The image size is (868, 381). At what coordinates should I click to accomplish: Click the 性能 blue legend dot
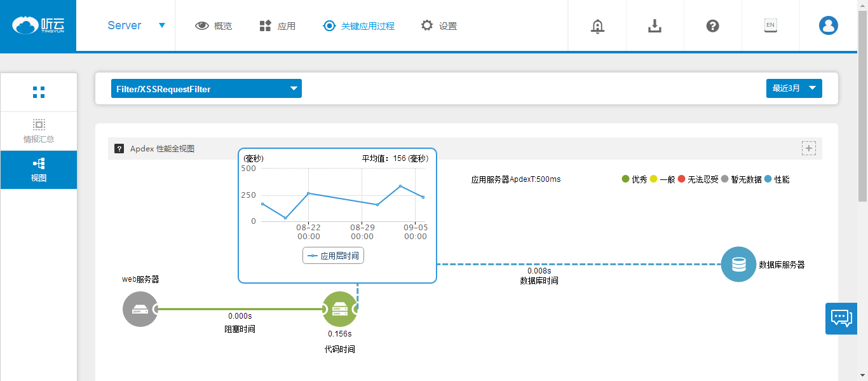(x=768, y=179)
